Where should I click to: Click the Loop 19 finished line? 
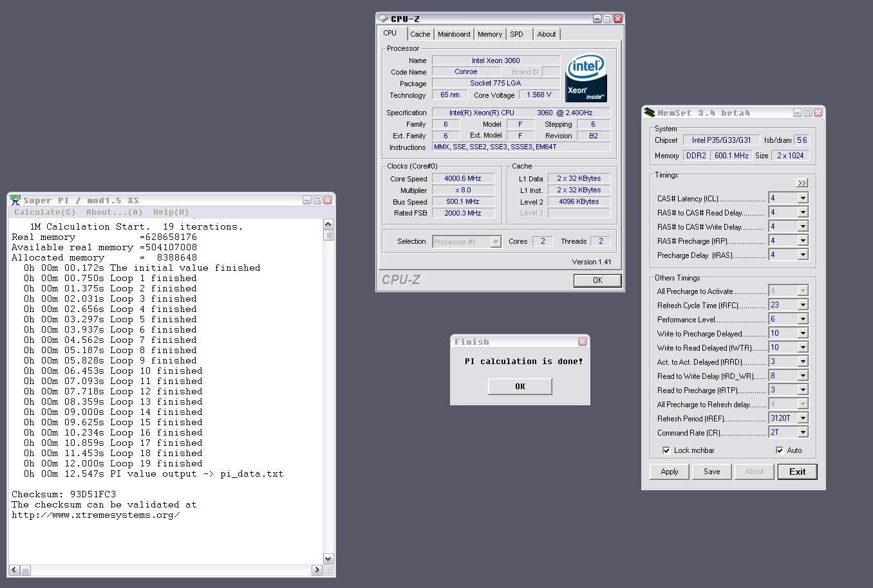point(113,463)
